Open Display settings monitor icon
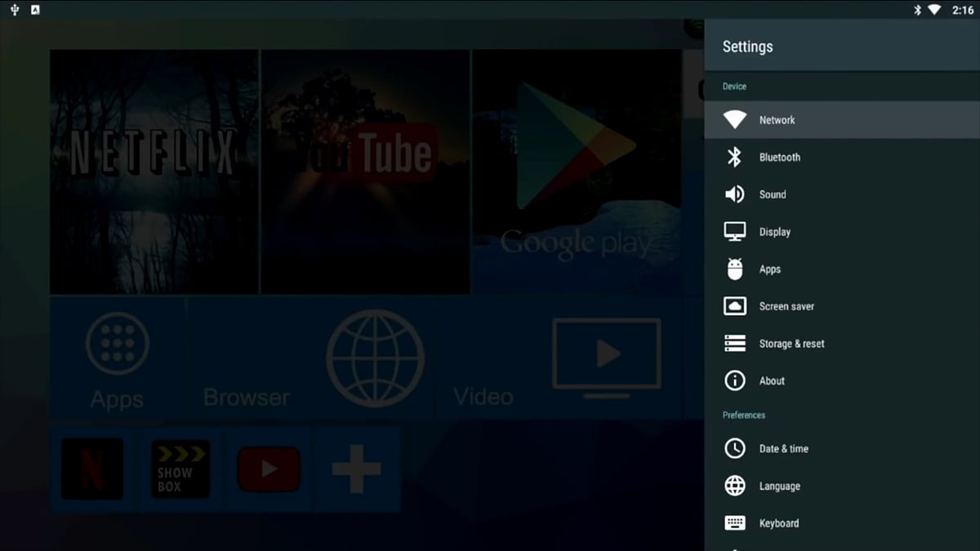This screenshot has height=551, width=980. (735, 232)
